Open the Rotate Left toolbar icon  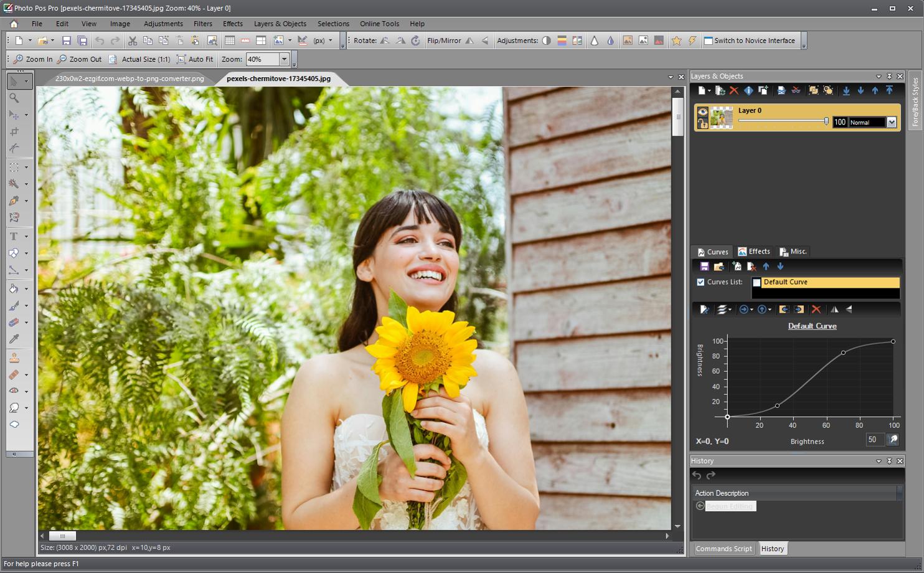385,40
